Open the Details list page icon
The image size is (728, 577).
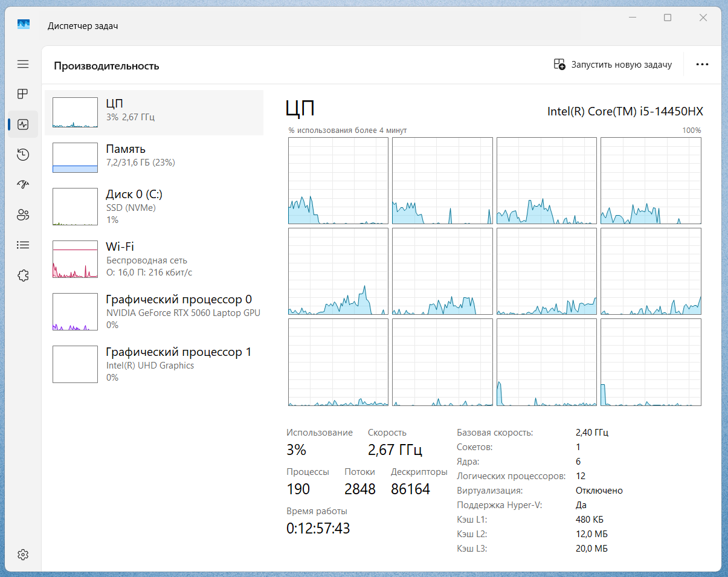(x=23, y=245)
